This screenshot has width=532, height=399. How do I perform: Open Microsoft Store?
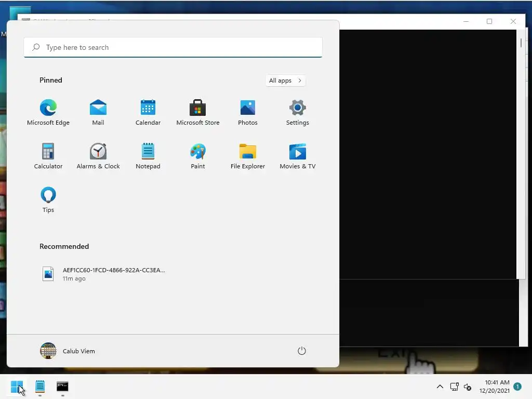click(198, 113)
